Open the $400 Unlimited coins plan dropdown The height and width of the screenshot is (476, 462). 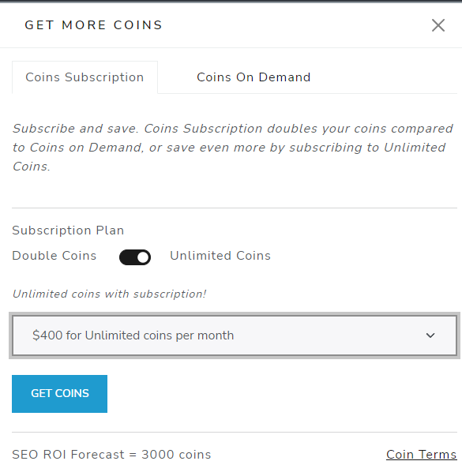235,335
